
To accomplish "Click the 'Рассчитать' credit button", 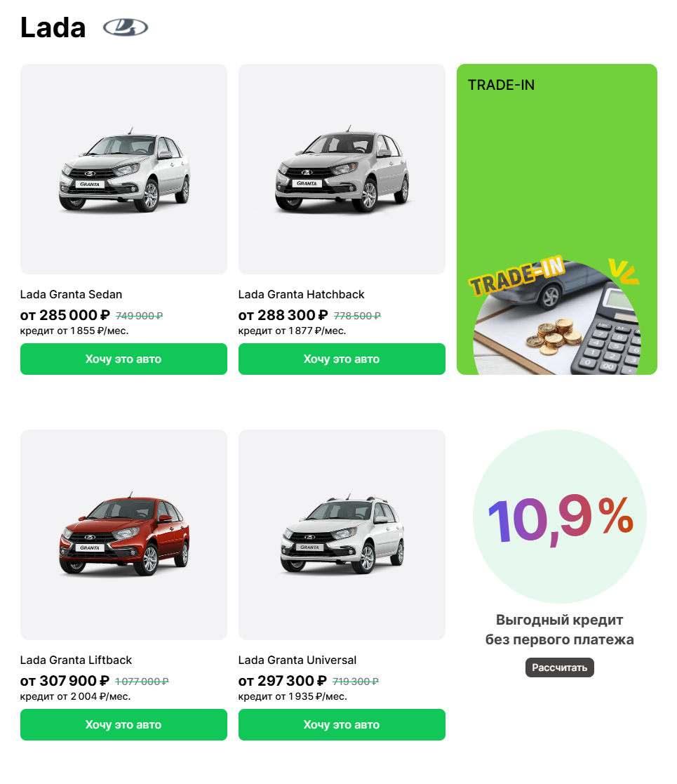I will click(x=560, y=667).
